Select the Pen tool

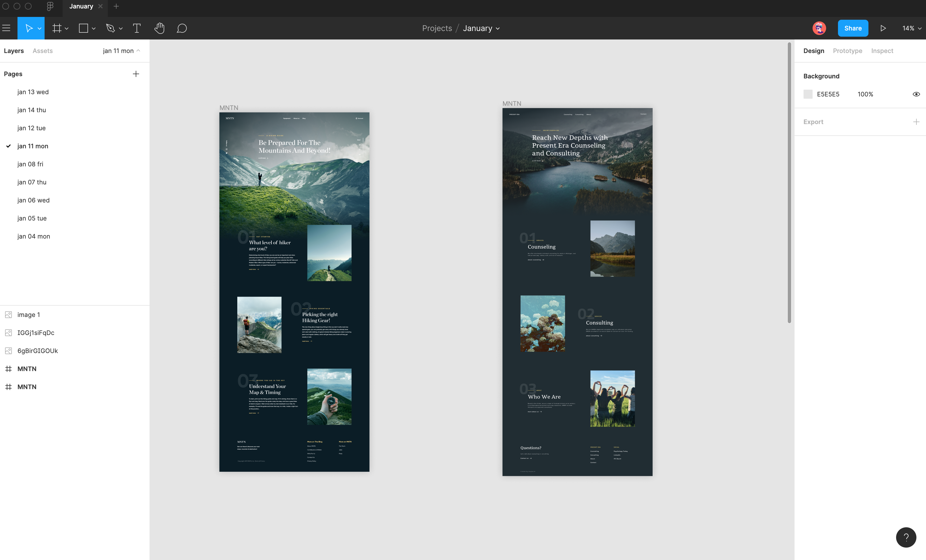point(110,28)
